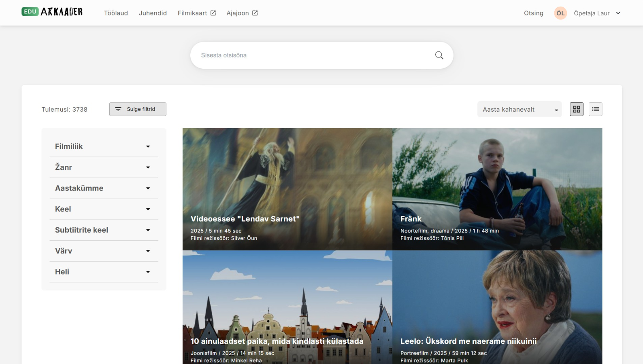Click the magnifying glass search icon
The image size is (643, 364).
click(x=439, y=55)
